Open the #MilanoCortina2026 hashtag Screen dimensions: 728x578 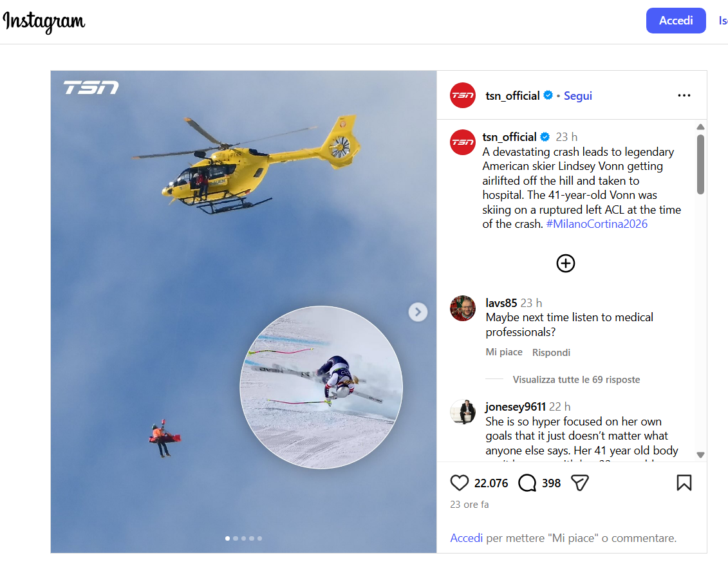click(597, 224)
